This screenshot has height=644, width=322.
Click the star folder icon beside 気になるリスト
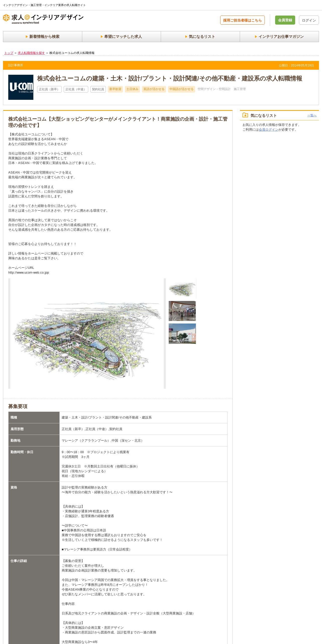(245, 115)
